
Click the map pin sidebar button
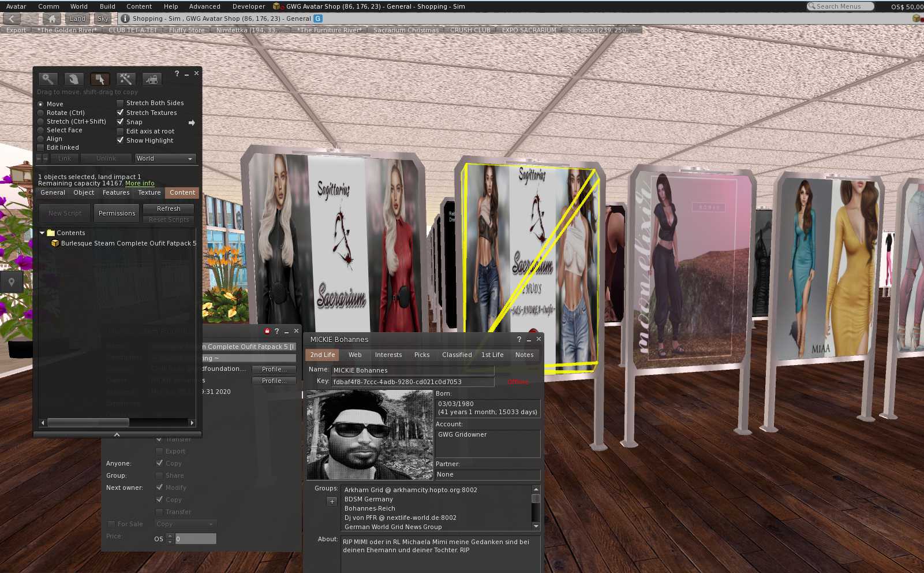[12, 282]
